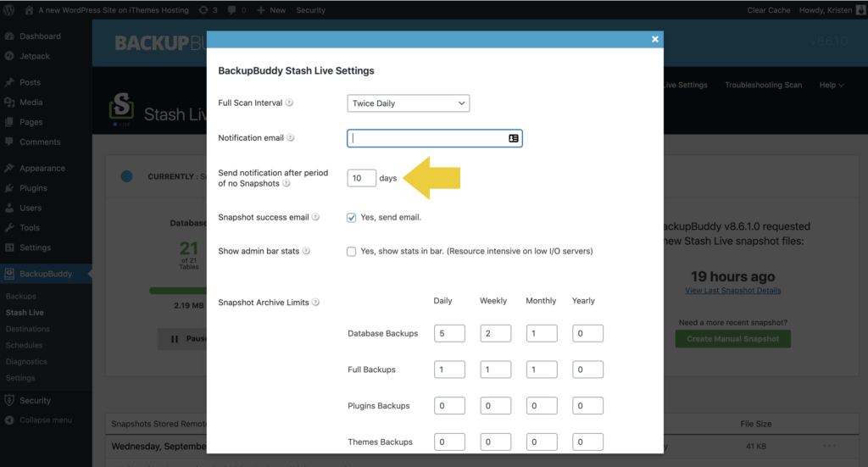Click the Plugins plug icon
The width and height of the screenshot is (868, 467).
pyautogui.click(x=9, y=187)
